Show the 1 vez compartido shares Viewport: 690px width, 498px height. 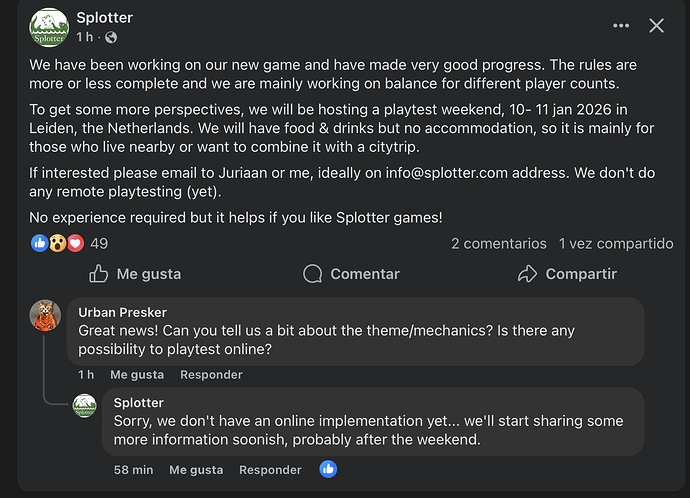click(616, 243)
